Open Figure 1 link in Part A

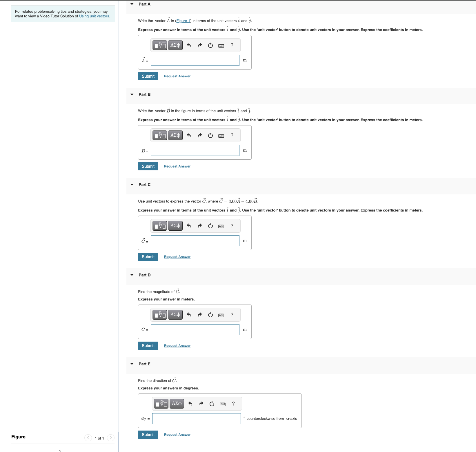click(x=183, y=21)
